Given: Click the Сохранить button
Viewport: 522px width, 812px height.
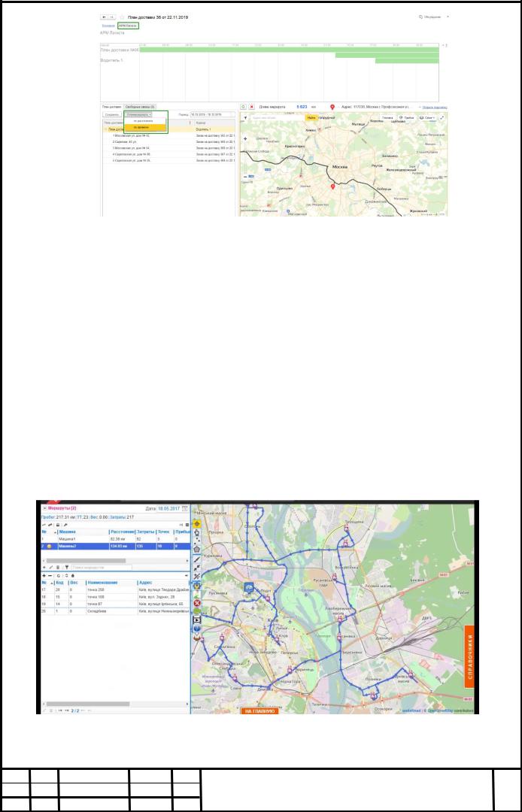Looking at the screenshot, I should (112, 114).
